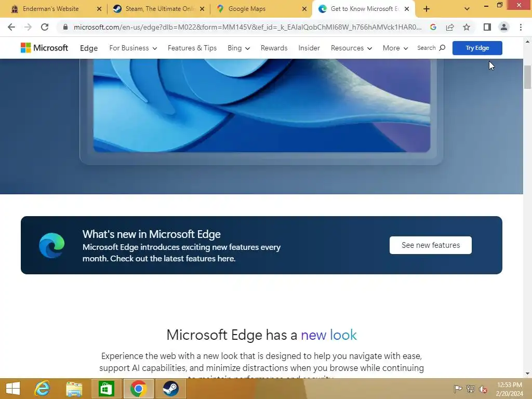Viewport: 532px width, 399px height.
Task: Share this page via share icon
Action: tap(450, 27)
